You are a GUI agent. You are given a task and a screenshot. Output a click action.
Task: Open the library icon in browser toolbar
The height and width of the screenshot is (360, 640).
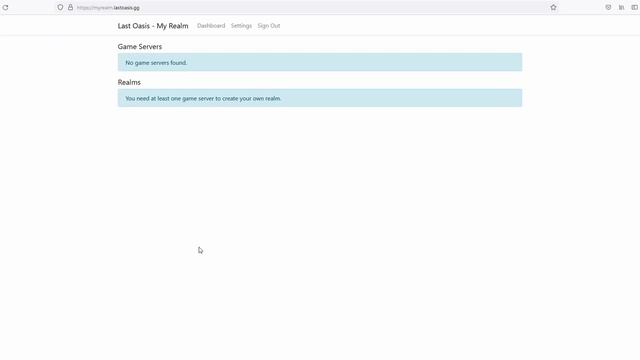tap(621, 7)
